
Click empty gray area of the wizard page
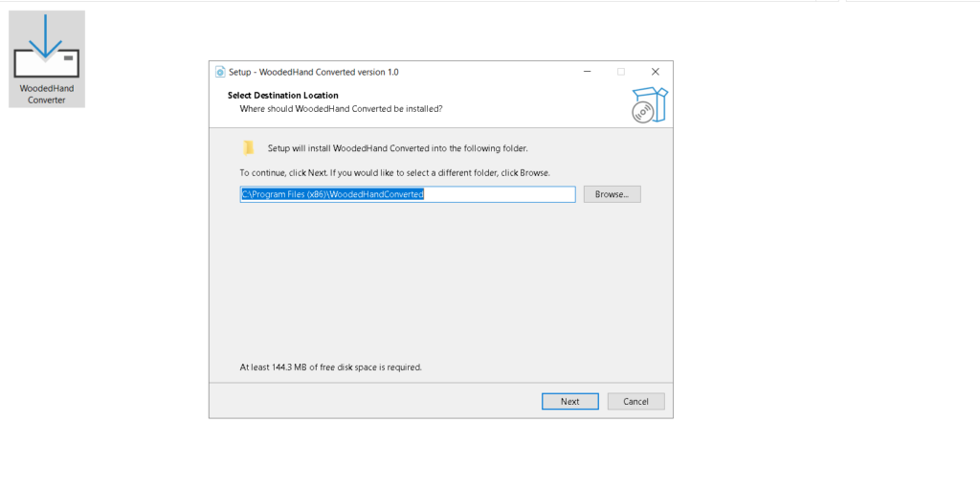(440, 278)
